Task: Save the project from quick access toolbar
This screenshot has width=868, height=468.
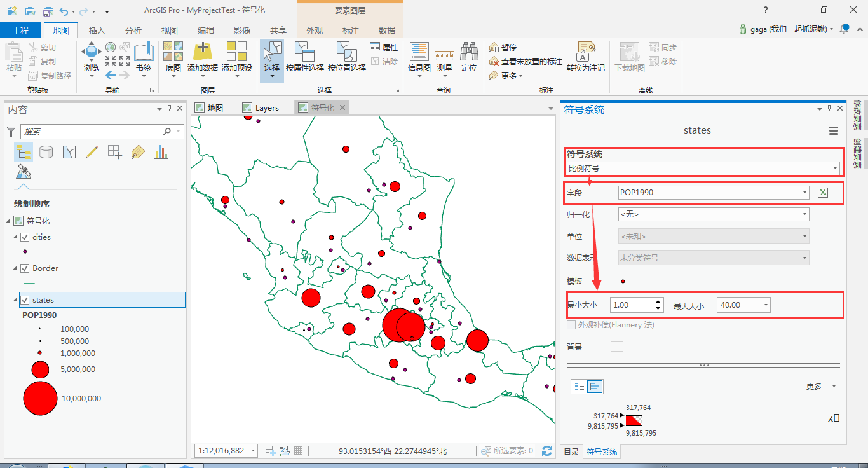Action: point(48,11)
